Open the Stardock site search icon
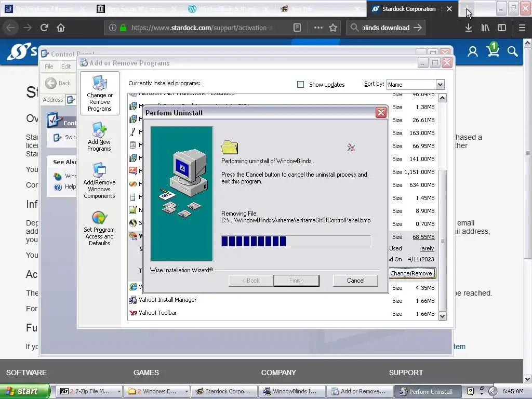The image size is (532, 399). (x=512, y=51)
